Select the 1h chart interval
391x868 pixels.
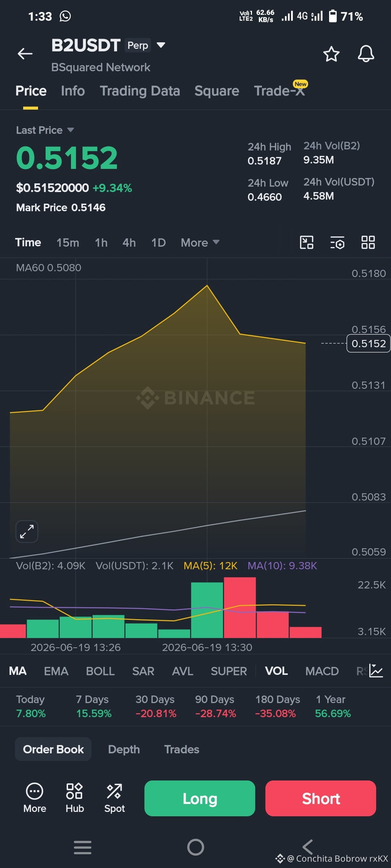pyautogui.click(x=101, y=242)
